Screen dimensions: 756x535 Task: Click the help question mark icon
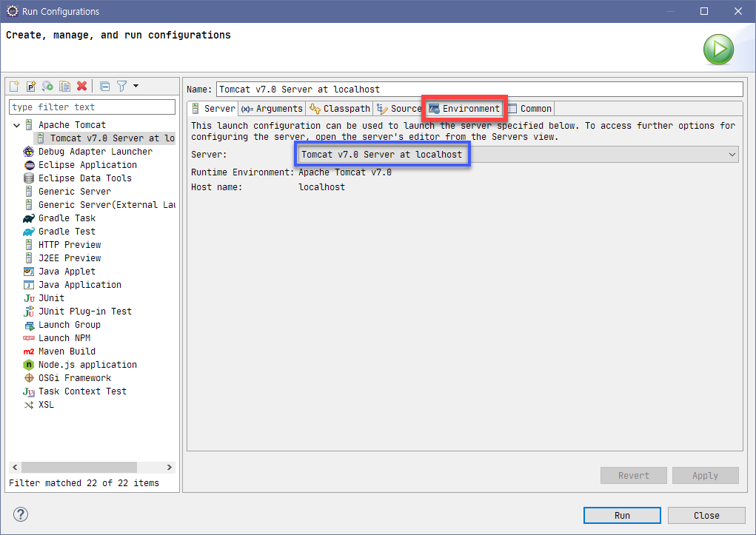(20, 514)
